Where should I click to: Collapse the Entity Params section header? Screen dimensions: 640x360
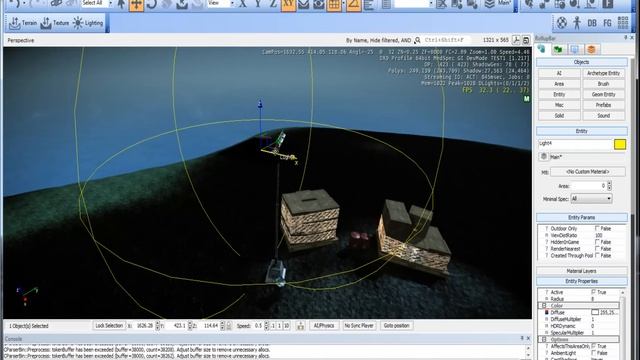[581, 218]
